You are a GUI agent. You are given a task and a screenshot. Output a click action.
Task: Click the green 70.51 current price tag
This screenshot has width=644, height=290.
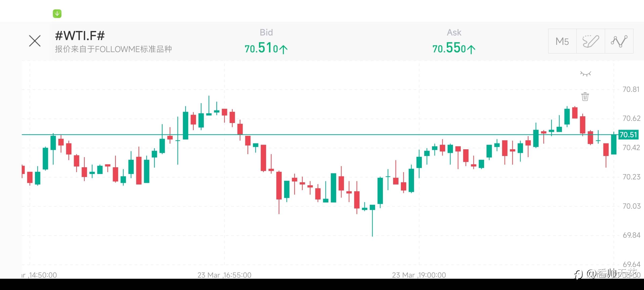(628, 135)
